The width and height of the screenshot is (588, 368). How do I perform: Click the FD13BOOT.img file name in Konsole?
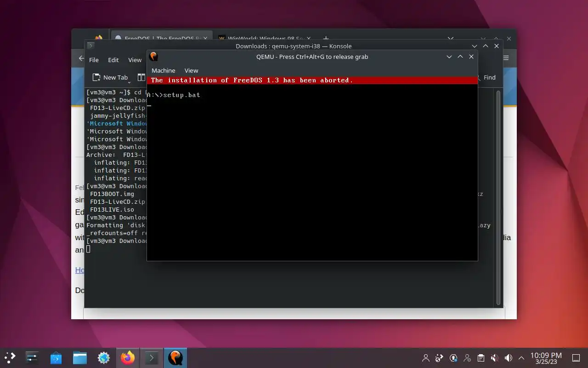112,194
